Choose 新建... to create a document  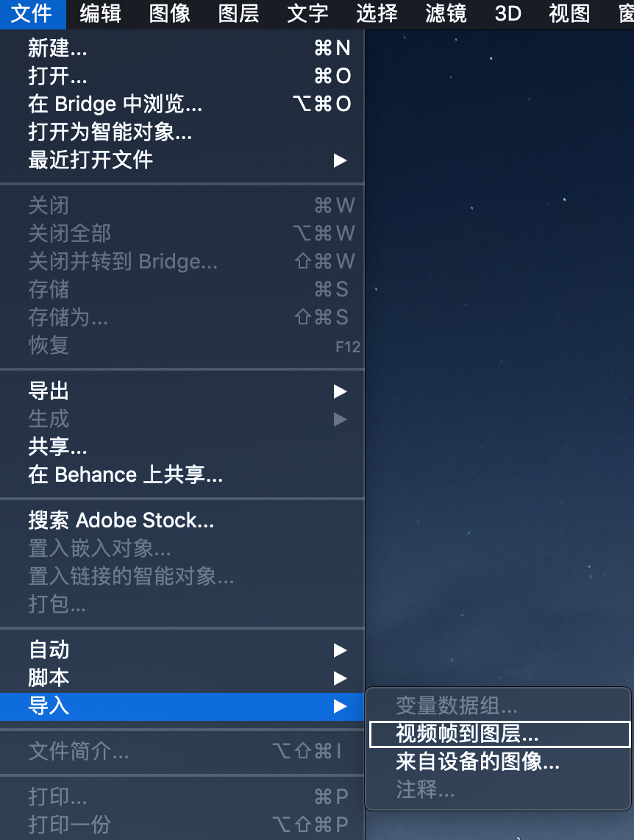tap(182, 49)
